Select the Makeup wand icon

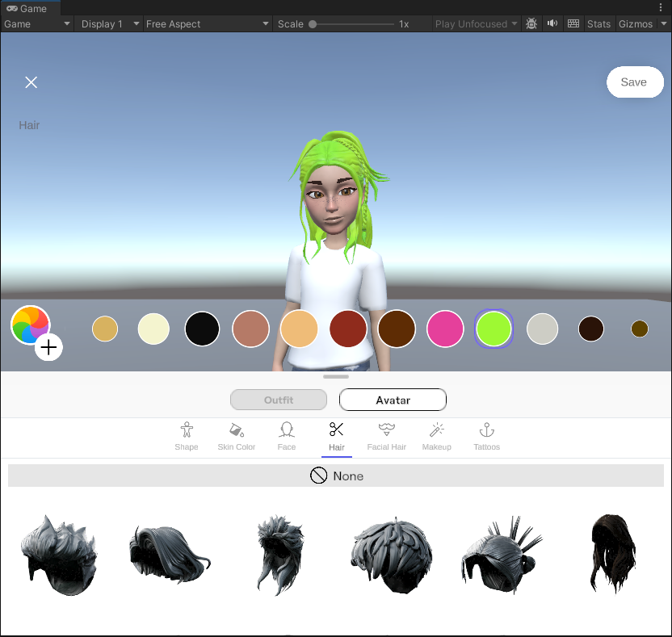coord(437,435)
